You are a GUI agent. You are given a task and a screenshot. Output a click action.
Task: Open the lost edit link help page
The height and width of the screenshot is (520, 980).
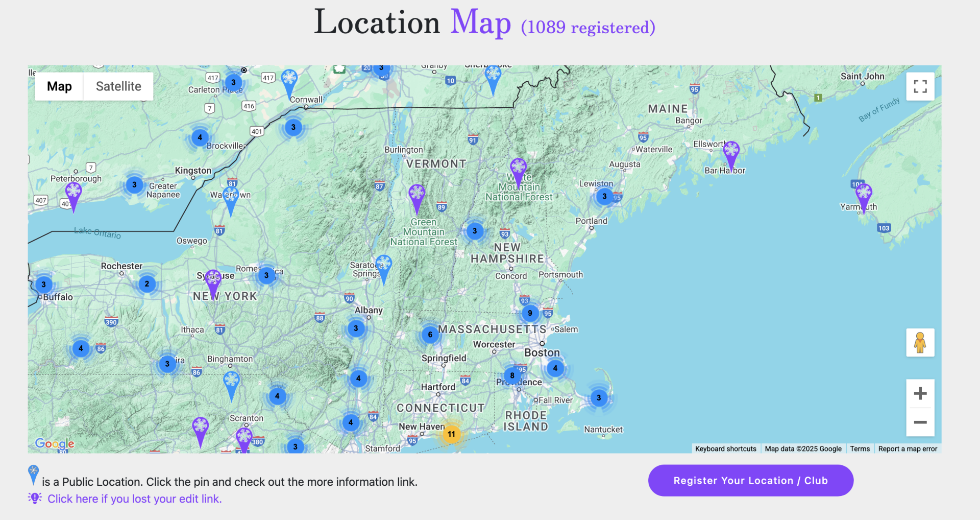pyautogui.click(x=134, y=499)
